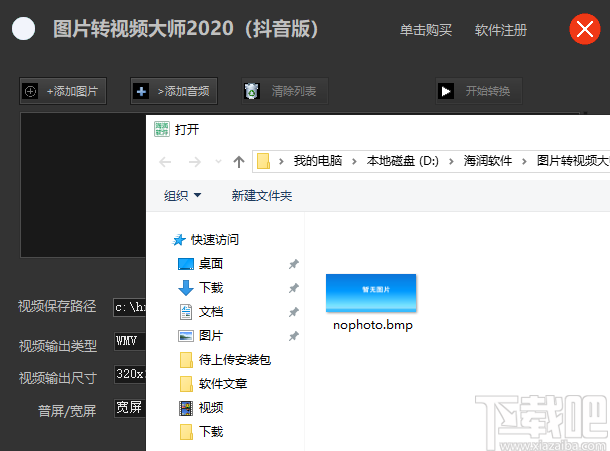Open 单击购买 purchase link
This screenshot has width=610, height=451.
tap(426, 30)
